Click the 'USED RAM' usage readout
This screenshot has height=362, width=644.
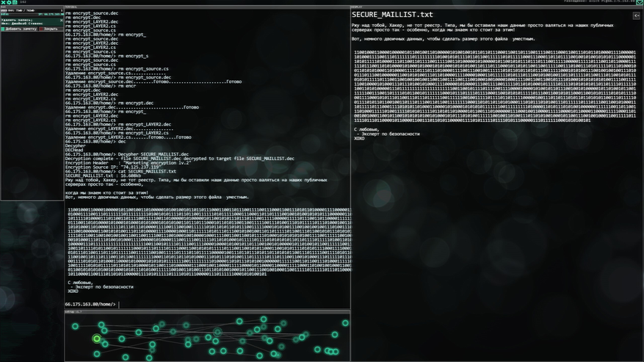pyautogui.click(x=18, y=10)
